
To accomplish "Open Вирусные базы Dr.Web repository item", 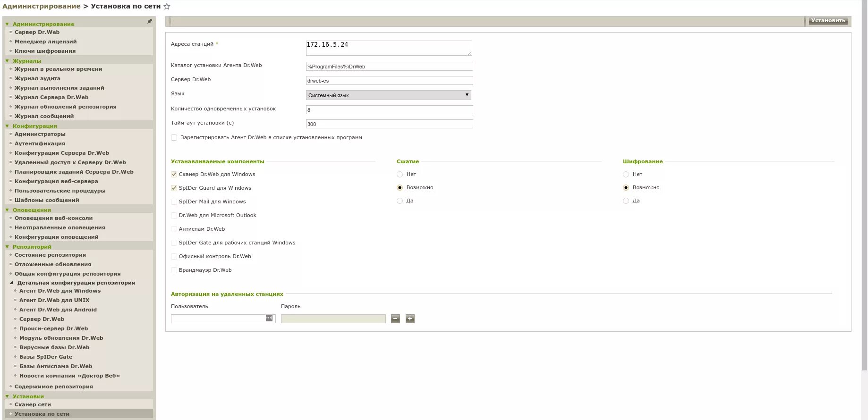I will point(54,347).
